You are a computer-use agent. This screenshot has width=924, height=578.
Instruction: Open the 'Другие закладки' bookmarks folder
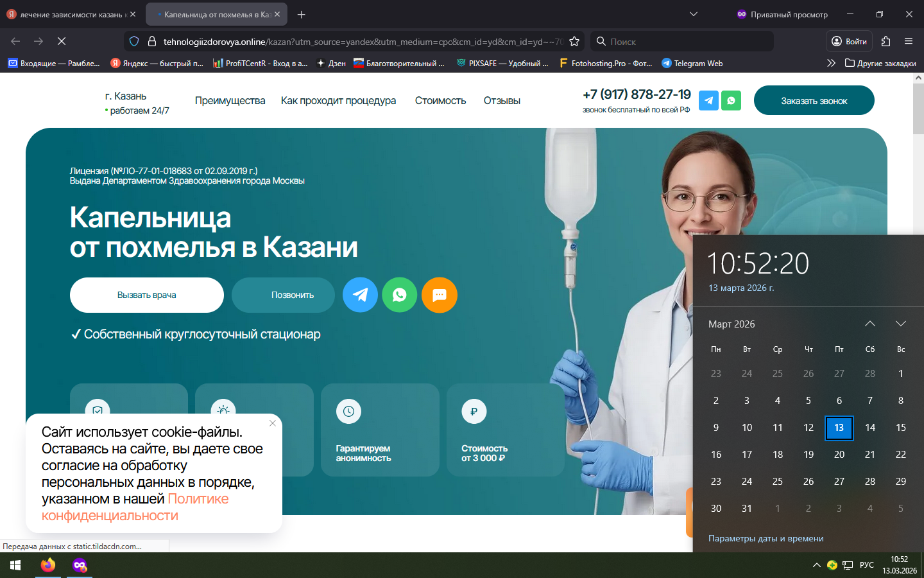click(x=880, y=63)
